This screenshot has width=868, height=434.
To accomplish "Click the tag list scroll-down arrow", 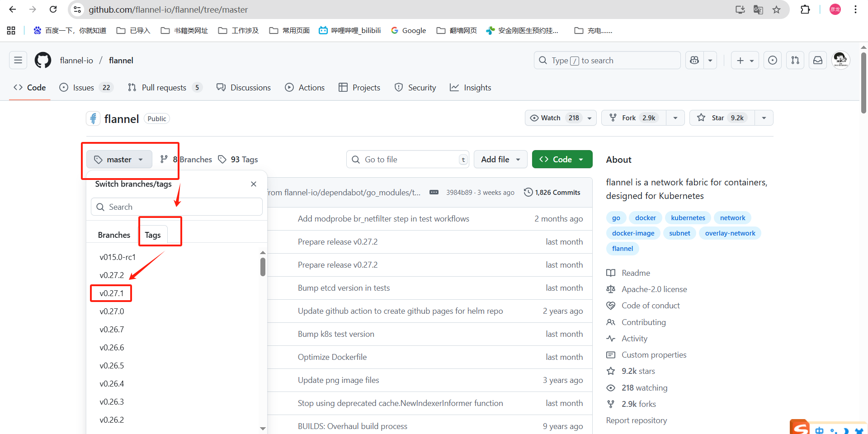I will pyautogui.click(x=263, y=428).
